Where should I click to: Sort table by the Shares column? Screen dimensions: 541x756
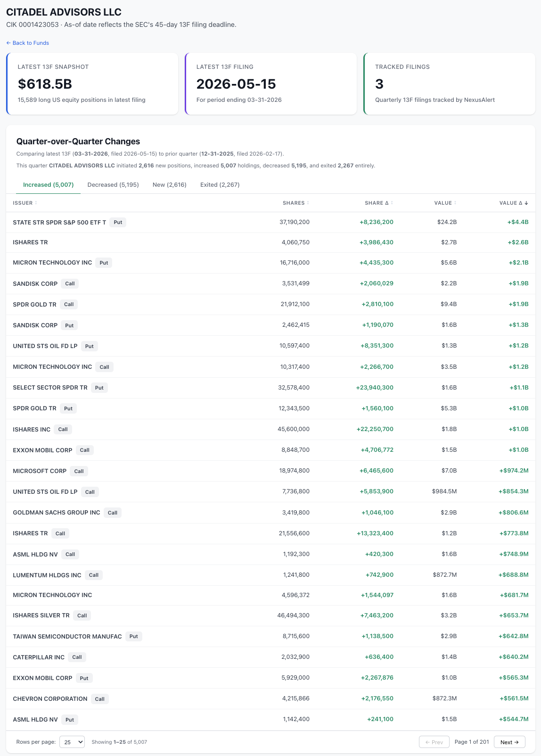coord(296,203)
